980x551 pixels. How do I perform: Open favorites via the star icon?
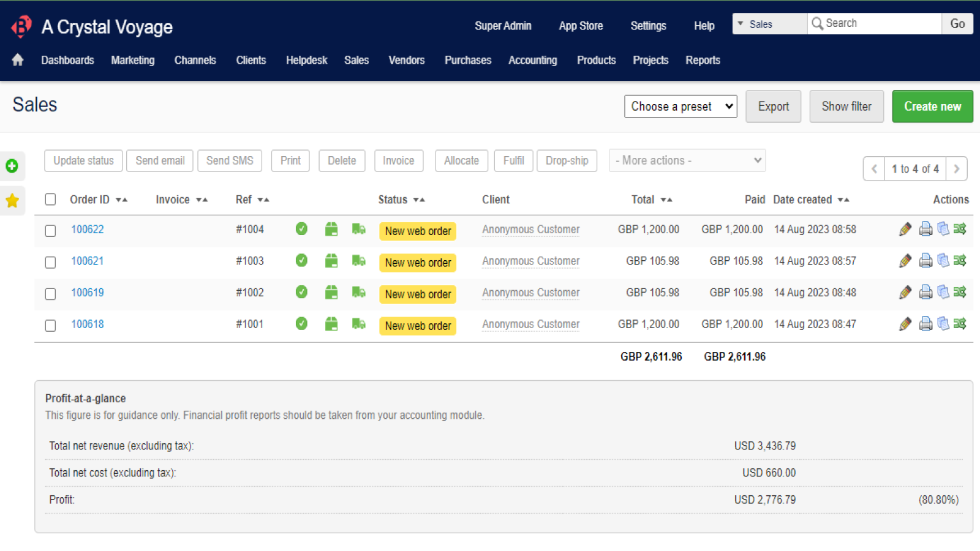click(x=12, y=201)
